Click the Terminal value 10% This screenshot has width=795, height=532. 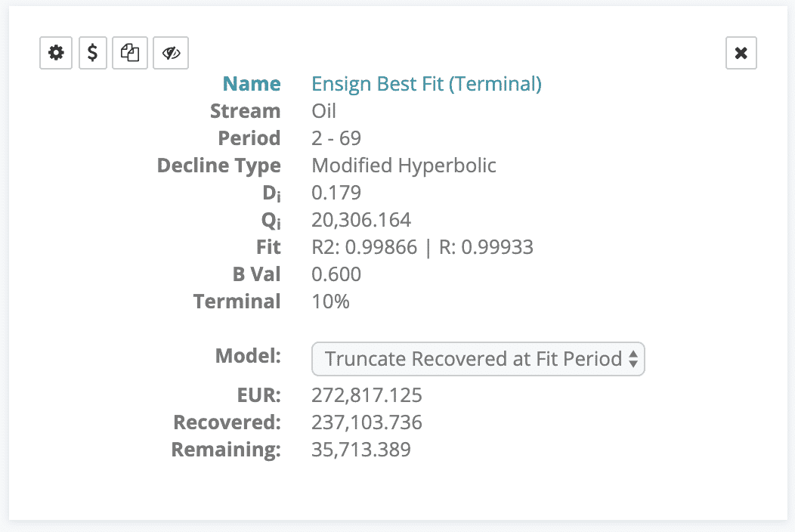[330, 302]
